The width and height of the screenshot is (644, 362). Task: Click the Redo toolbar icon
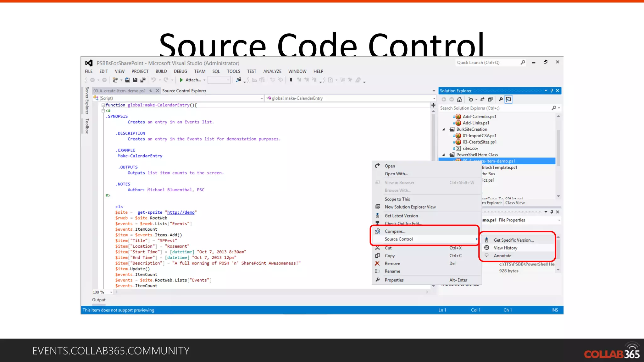[166, 80]
